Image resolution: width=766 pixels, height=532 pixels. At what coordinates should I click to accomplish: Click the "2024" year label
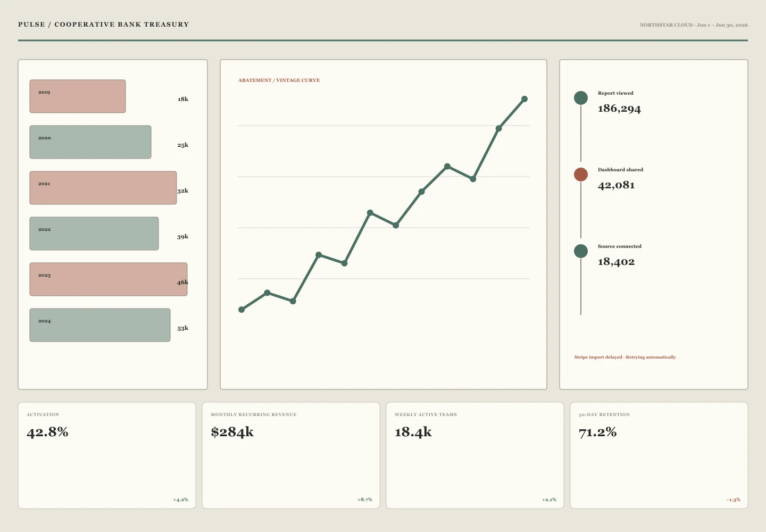45,321
